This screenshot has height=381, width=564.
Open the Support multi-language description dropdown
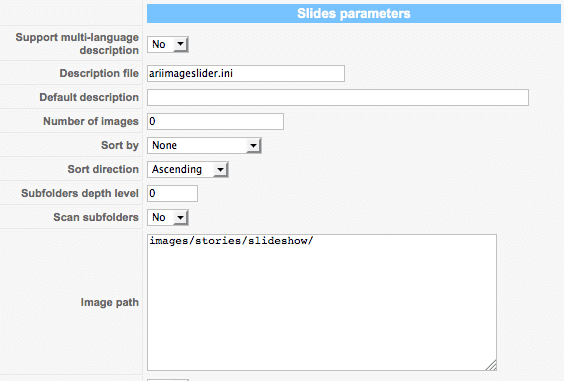[168, 44]
